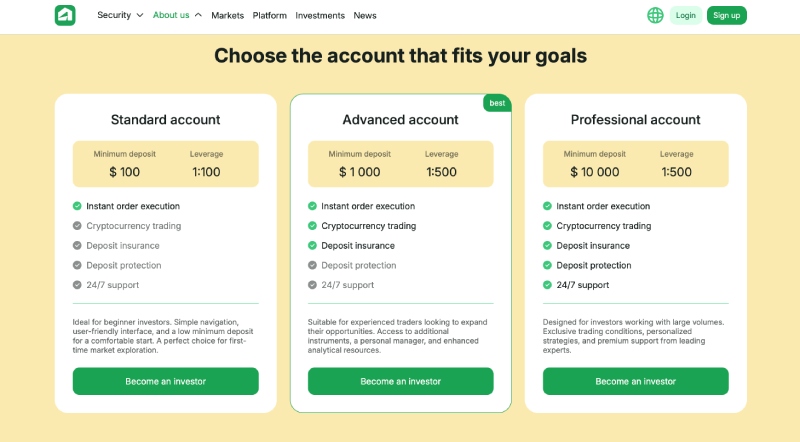Click the Login button
The width and height of the screenshot is (800, 442).
pyautogui.click(x=686, y=15)
